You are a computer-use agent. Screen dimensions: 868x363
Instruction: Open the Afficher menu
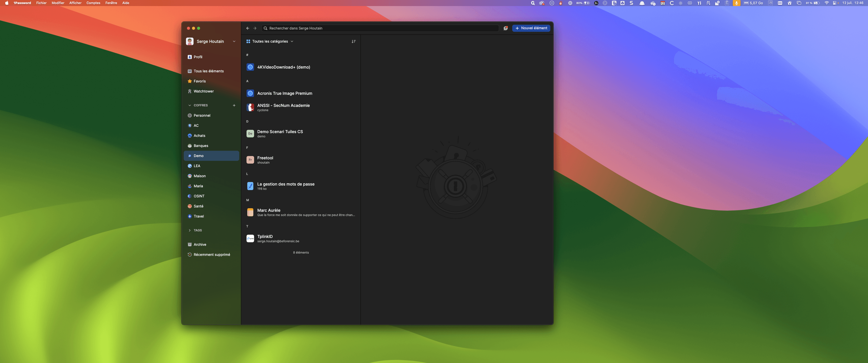[75, 3]
